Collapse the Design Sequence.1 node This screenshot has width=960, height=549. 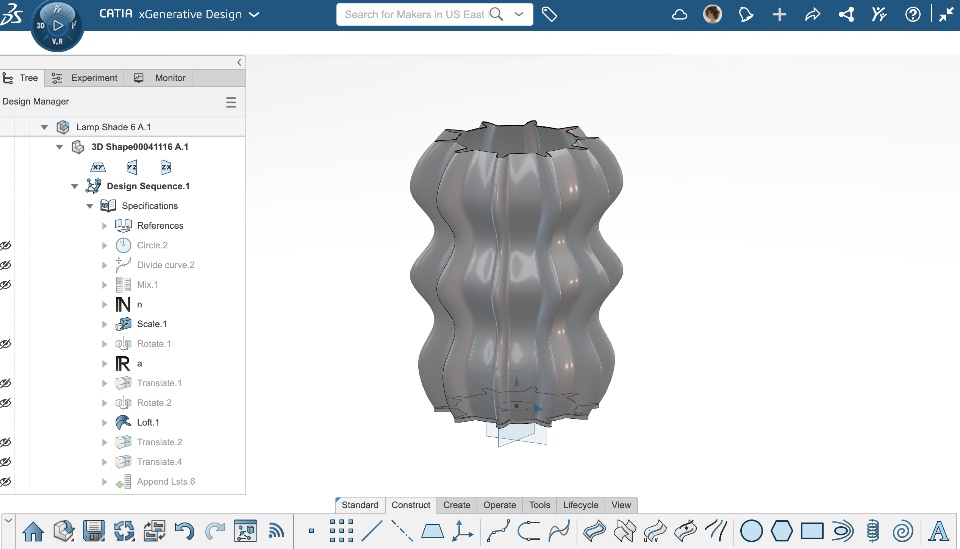coord(74,186)
